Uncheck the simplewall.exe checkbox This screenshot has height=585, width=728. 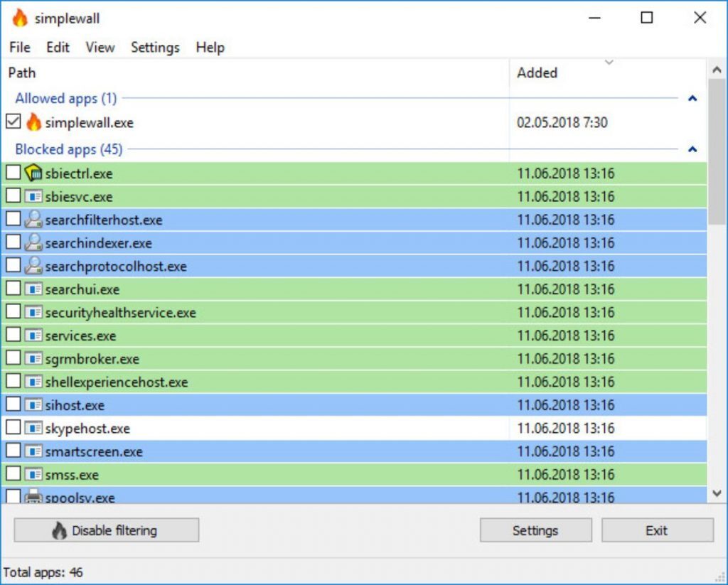click(x=12, y=122)
